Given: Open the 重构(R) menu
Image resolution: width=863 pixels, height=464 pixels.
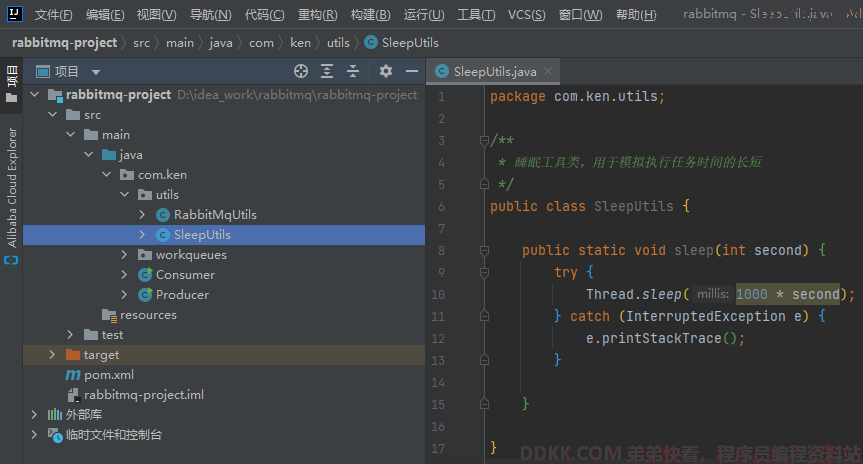Looking at the screenshot, I should 317,15.
